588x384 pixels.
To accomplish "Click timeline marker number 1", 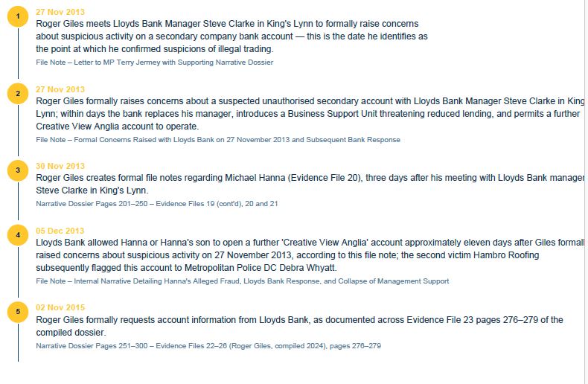I will (x=18, y=16).
